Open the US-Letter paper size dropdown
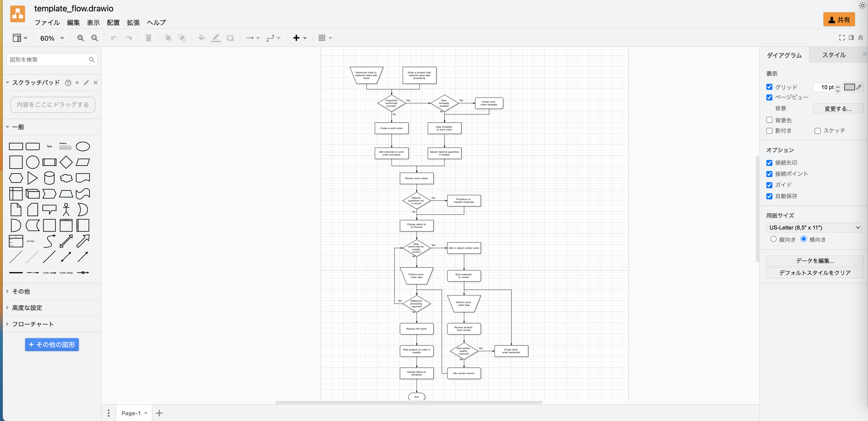 coord(814,227)
